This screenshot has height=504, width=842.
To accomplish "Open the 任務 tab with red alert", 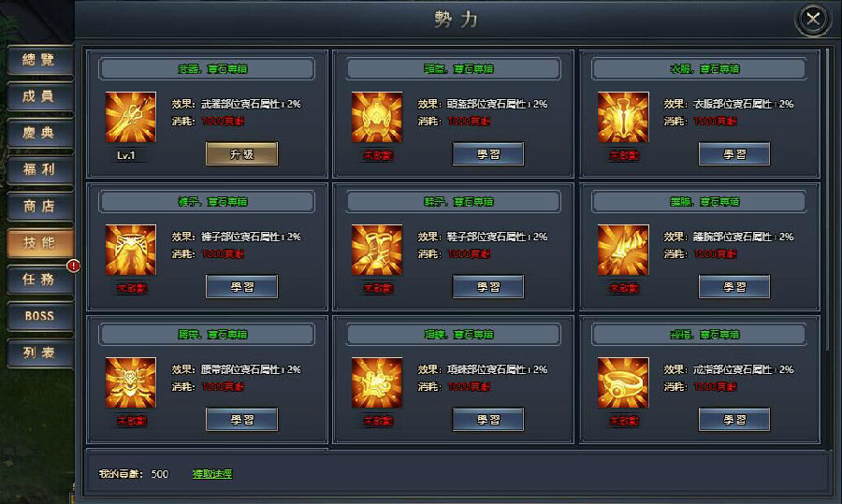I will click(x=39, y=279).
